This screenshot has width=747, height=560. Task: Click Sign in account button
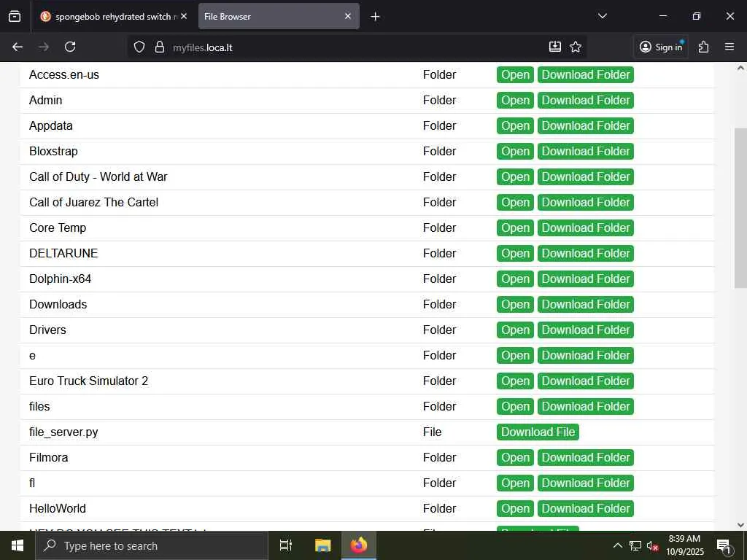[x=661, y=47]
